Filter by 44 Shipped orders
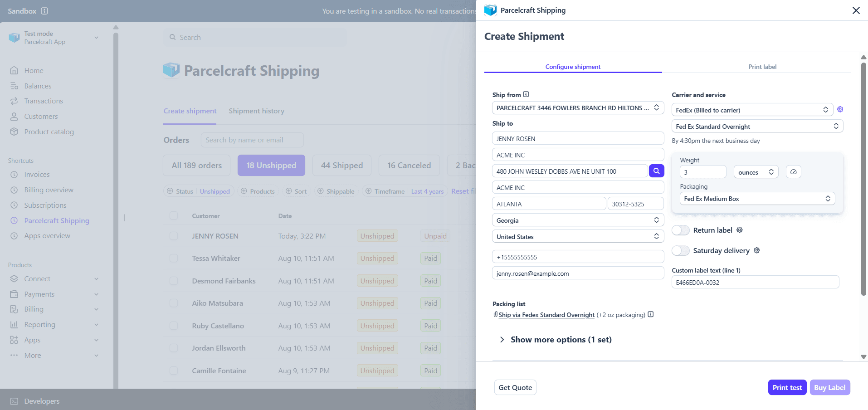This screenshot has width=868, height=410. point(342,165)
